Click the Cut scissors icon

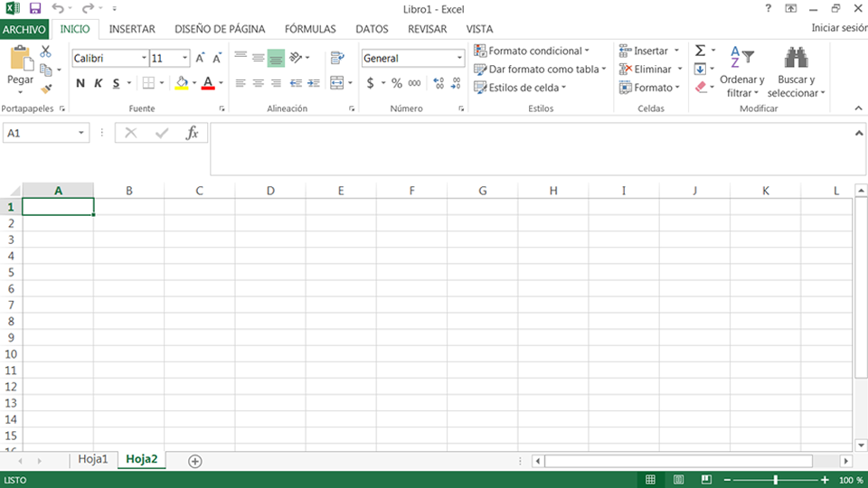tap(45, 52)
